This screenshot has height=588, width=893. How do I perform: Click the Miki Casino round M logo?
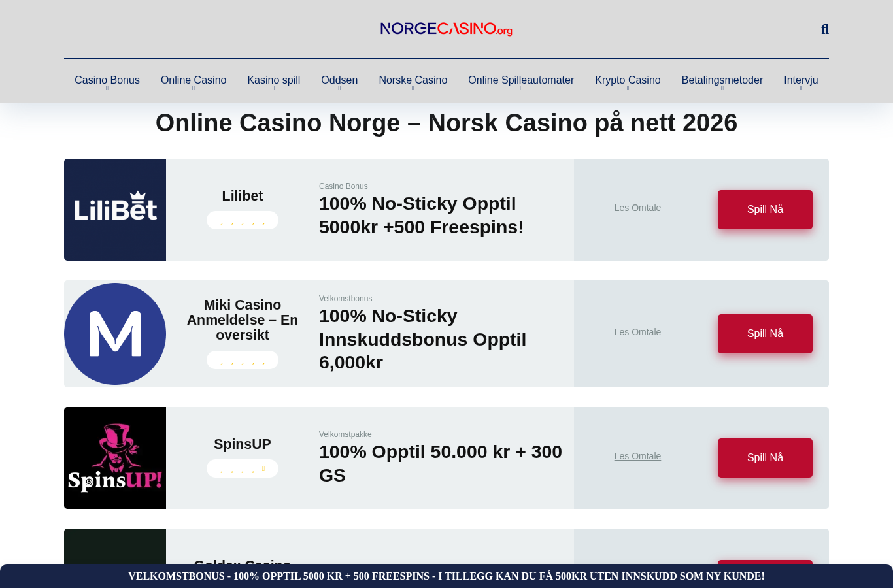click(x=115, y=334)
